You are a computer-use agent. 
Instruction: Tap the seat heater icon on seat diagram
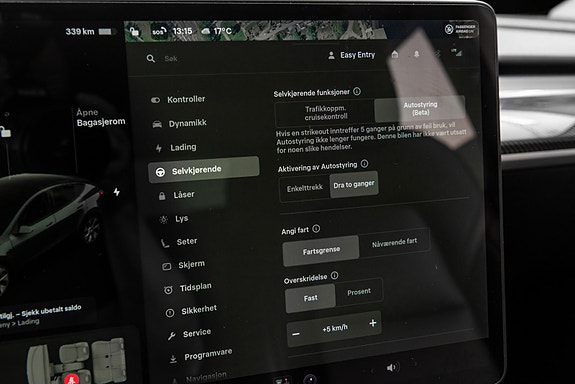tap(72, 378)
